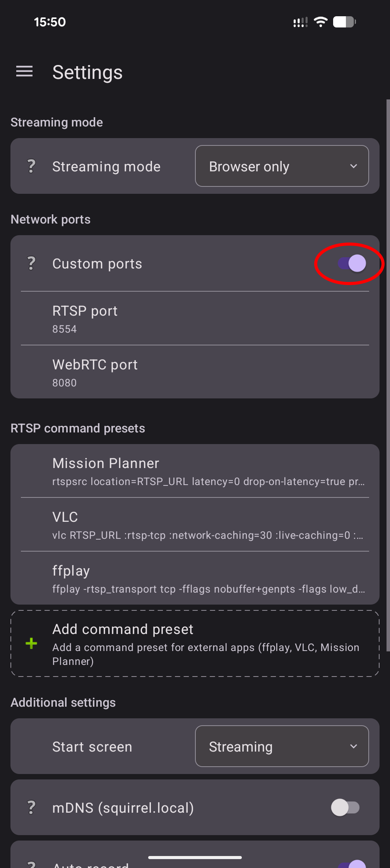Click the chevron on the Browser only selector
This screenshot has width=390, height=868.
[x=353, y=166]
